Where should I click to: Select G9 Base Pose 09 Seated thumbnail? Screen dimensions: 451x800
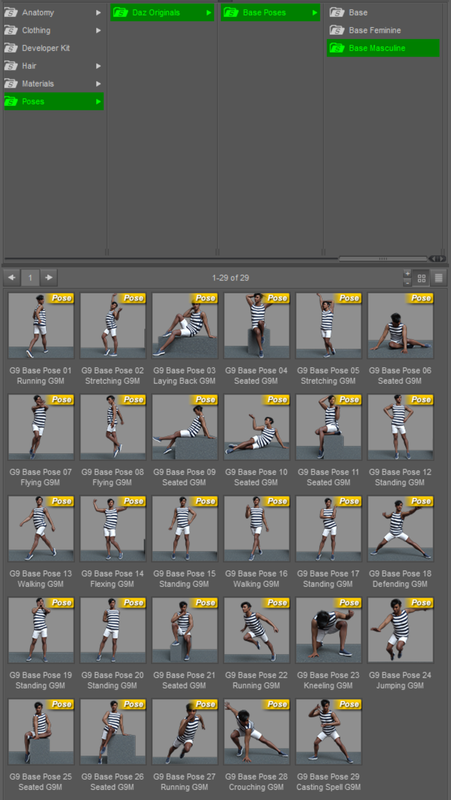coord(185,427)
